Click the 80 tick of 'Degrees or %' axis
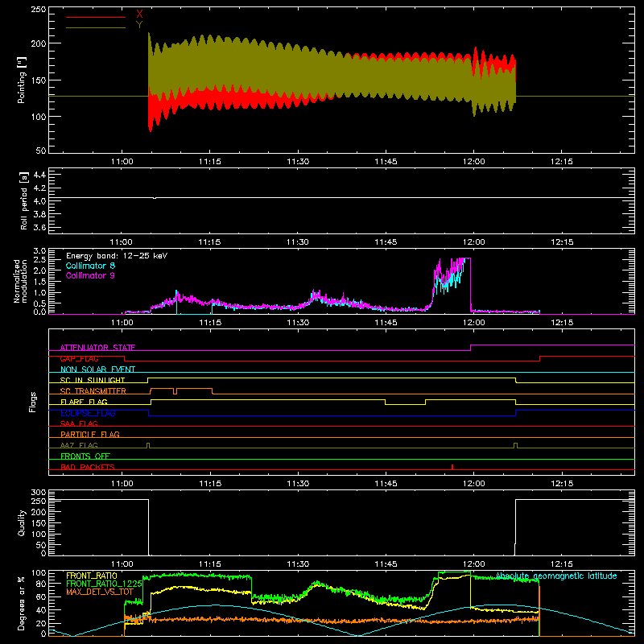 41,584
